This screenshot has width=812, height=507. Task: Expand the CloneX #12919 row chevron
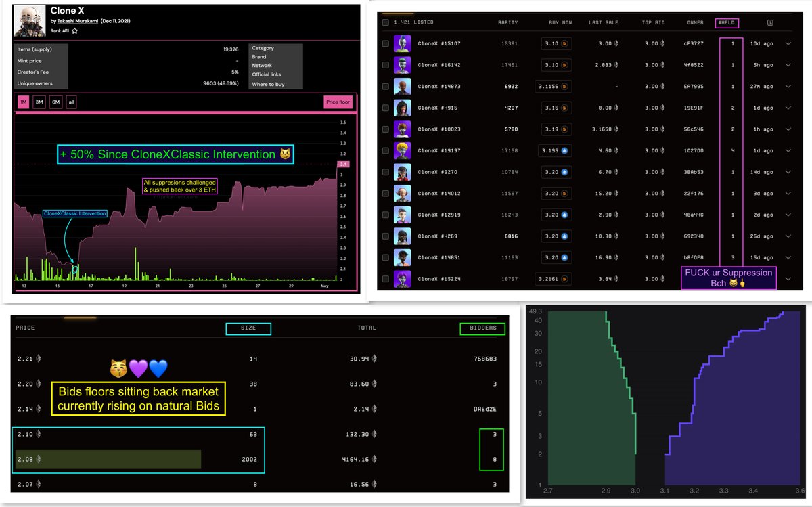pos(788,215)
